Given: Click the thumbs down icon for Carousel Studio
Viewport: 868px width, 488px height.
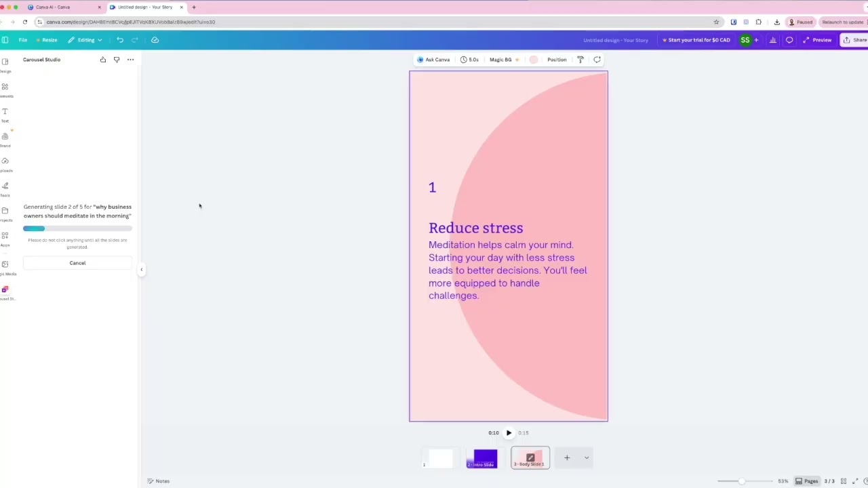Looking at the screenshot, I should point(117,60).
